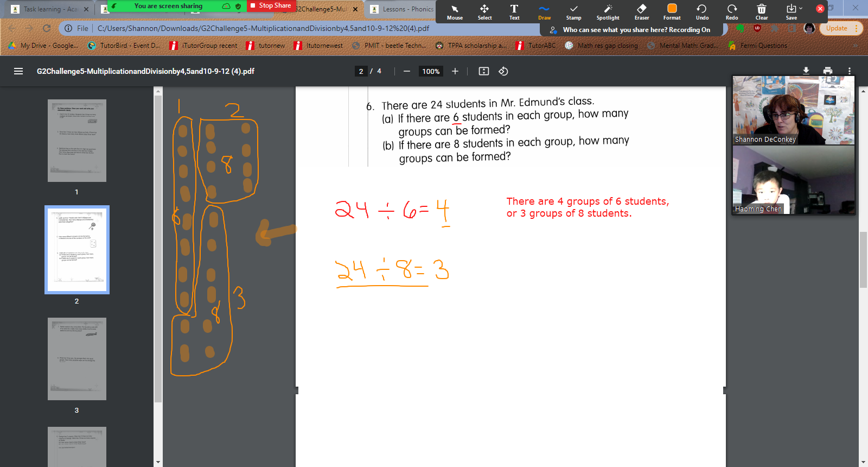
Task: Open My Drive - Google bookmark
Action: click(x=43, y=46)
